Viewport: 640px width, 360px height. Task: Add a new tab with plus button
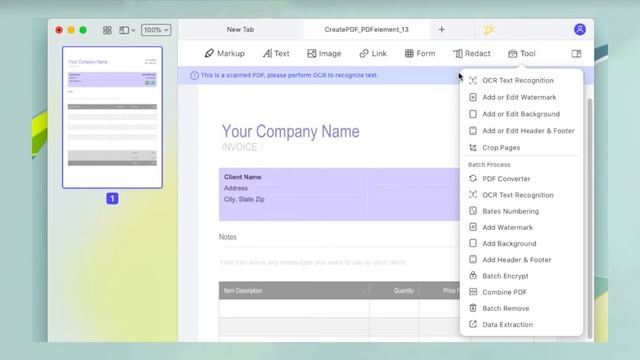pos(442,29)
